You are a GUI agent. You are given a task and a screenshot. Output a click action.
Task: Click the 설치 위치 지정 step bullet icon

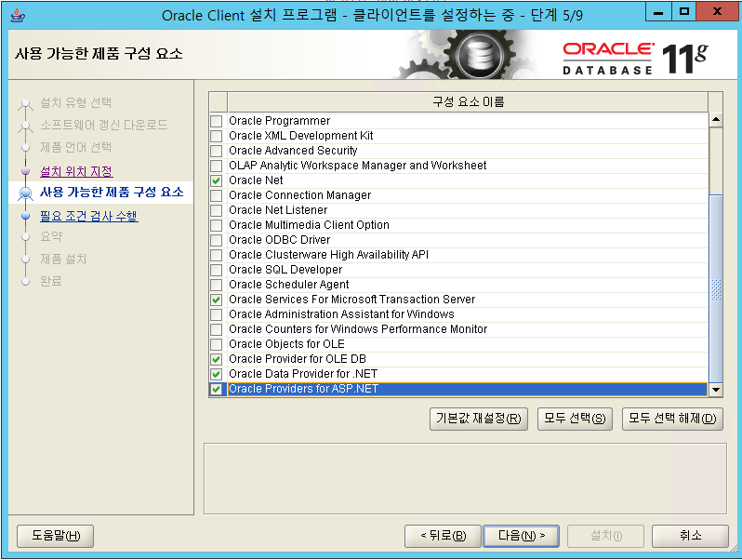pyautogui.click(x=25, y=171)
